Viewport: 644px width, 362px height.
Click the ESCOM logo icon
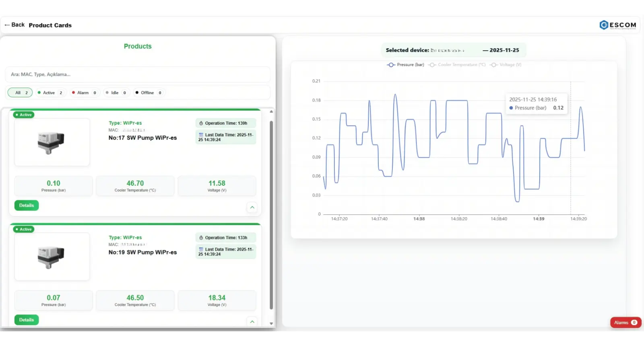604,25
